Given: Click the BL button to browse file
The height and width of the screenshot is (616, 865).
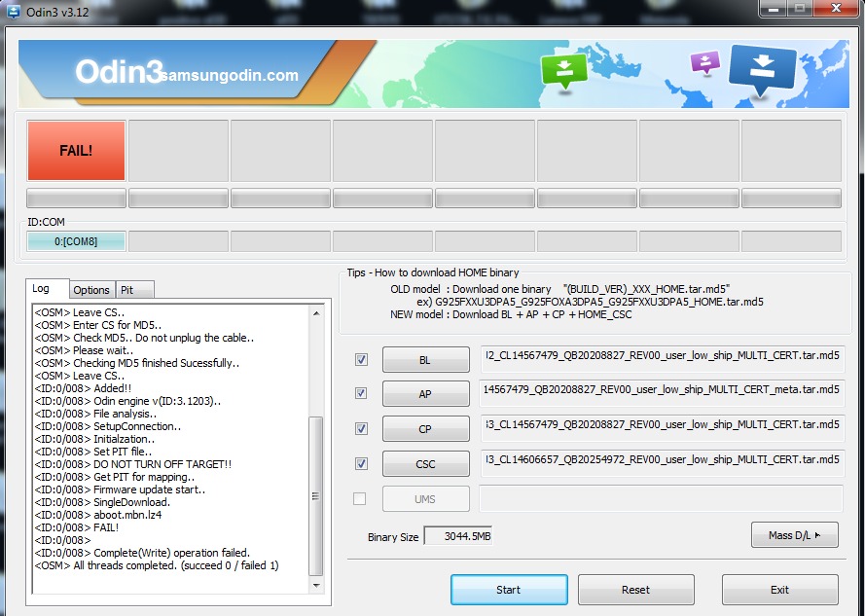Looking at the screenshot, I should (x=426, y=360).
